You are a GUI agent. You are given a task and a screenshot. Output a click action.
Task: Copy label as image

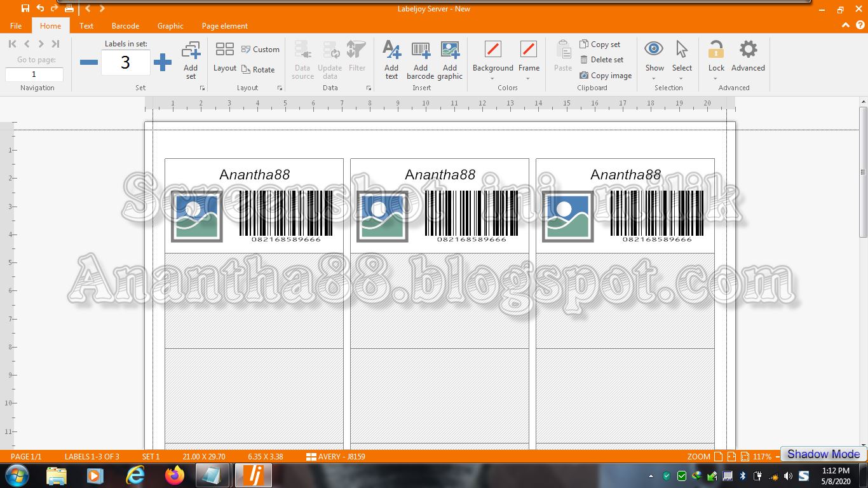(x=606, y=75)
